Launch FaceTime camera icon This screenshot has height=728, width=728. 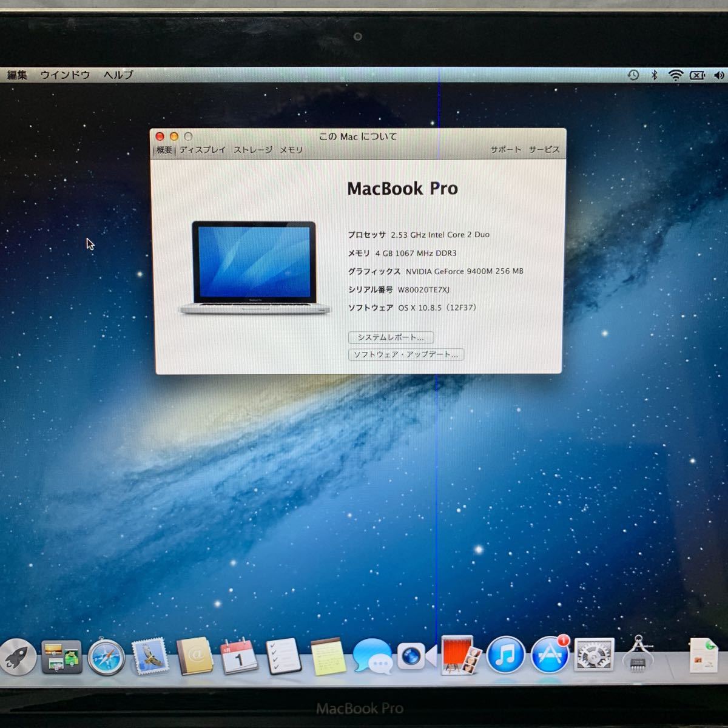[x=416, y=656]
